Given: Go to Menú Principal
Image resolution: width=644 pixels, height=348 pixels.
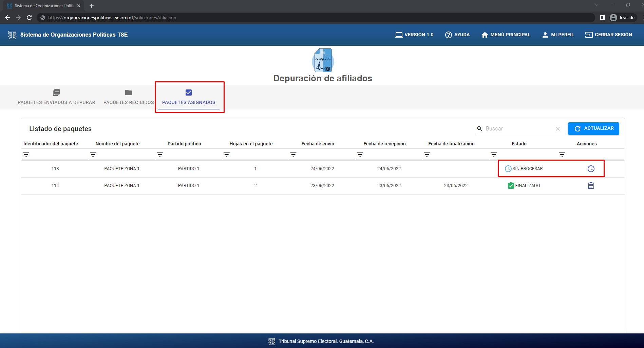Looking at the screenshot, I should [506, 35].
